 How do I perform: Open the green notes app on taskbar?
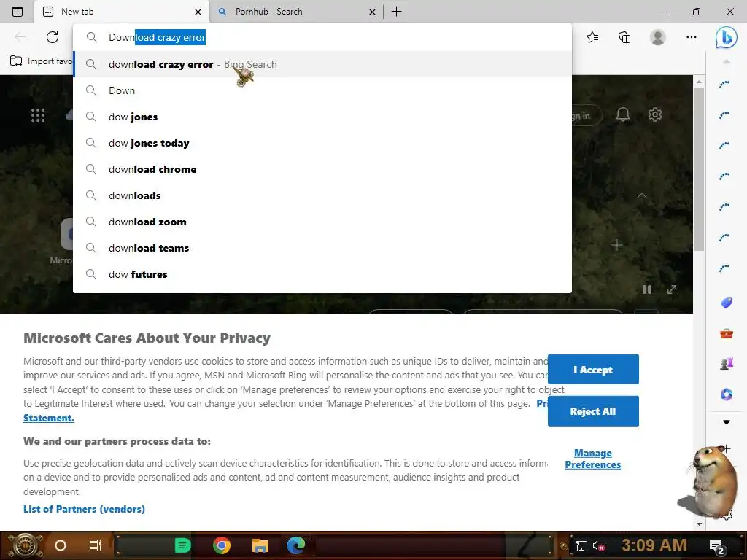pyautogui.click(x=182, y=545)
